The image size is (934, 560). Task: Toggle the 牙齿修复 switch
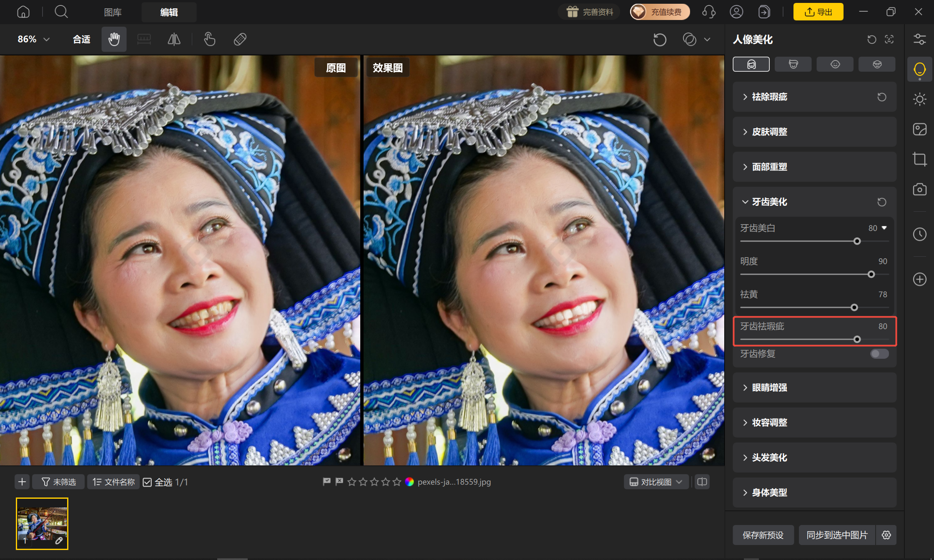coord(879,354)
